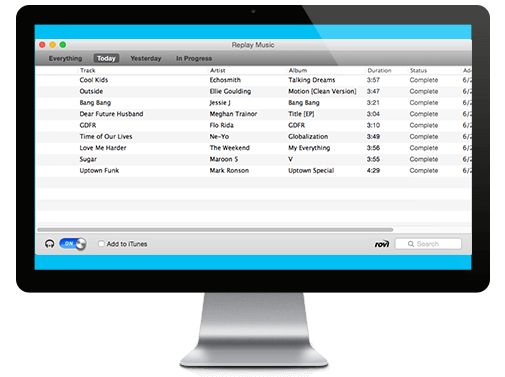Sort by the Track column header

pyautogui.click(x=88, y=70)
